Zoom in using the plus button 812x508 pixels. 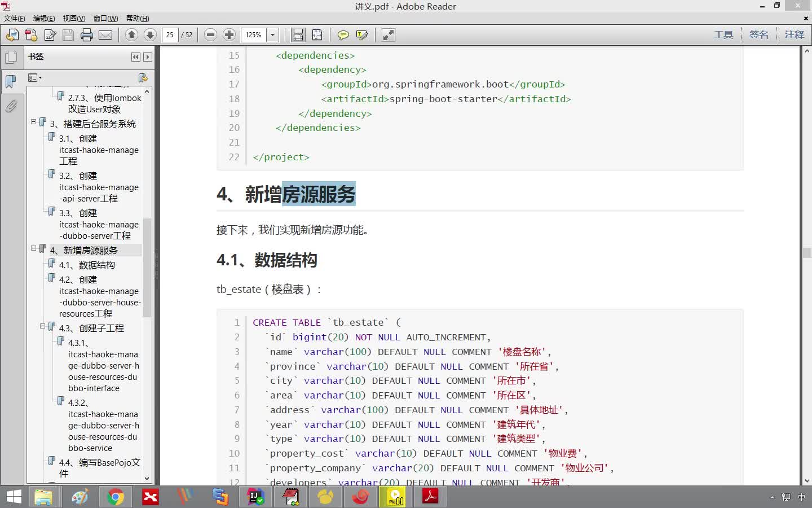tap(229, 35)
